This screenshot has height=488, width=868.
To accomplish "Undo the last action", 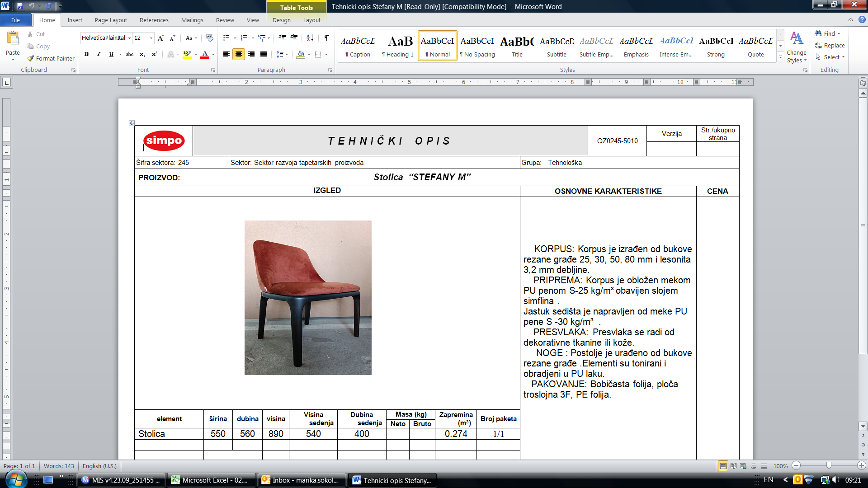I will [x=31, y=6].
